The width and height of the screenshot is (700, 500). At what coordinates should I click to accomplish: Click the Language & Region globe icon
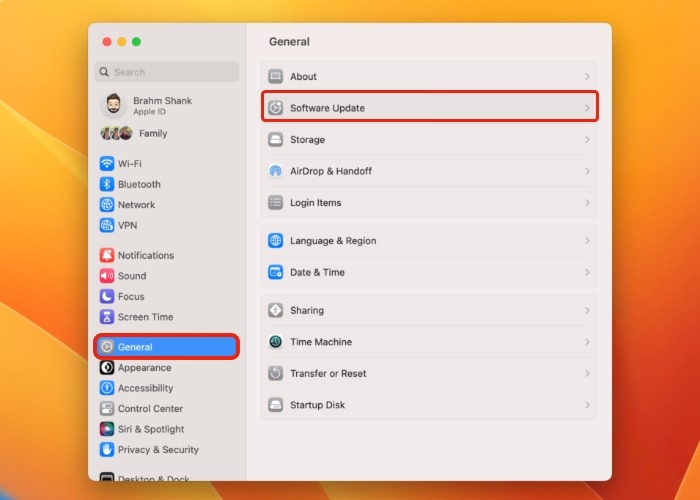click(275, 241)
